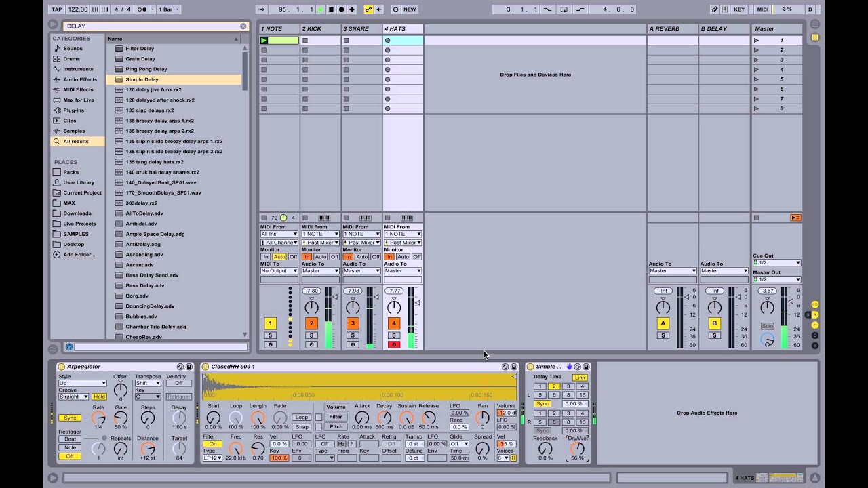Toggle KEY map mode
Image resolution: width=868 pixels, height=488 pixels.
(739, 9)
